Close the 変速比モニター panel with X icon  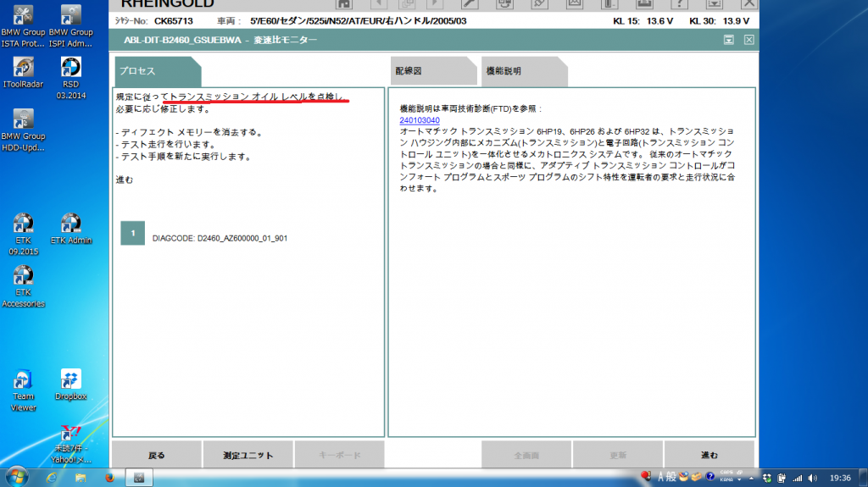[749, 40]
